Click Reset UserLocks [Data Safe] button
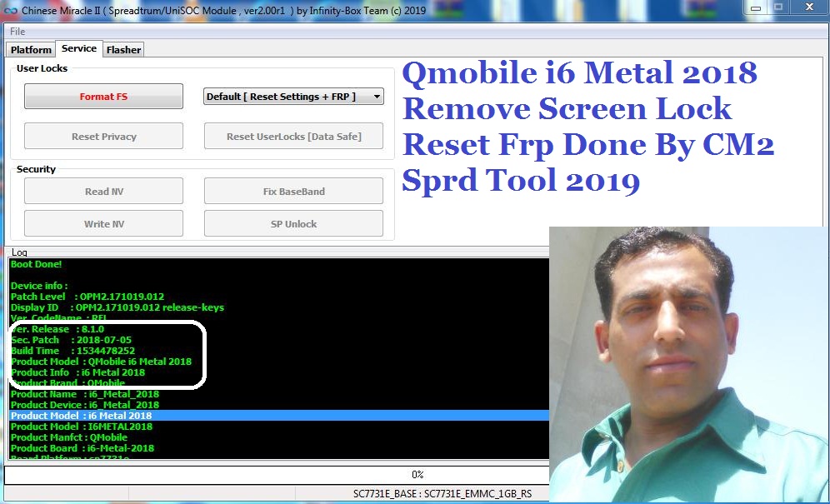 coord(294,136)
